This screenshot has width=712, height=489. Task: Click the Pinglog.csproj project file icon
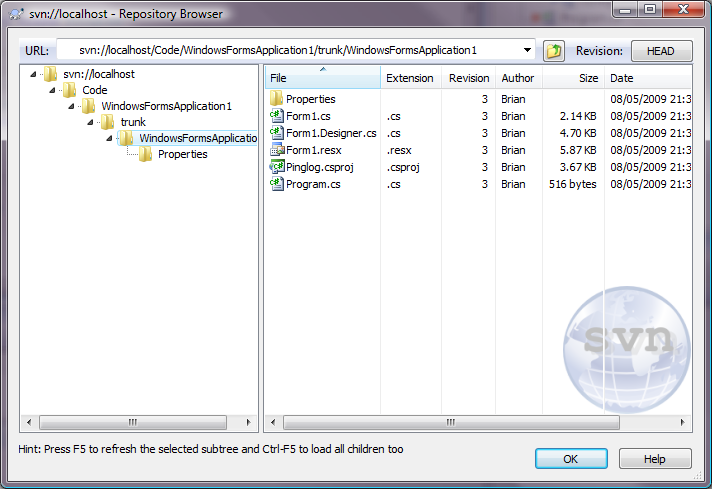pos(277,167)
